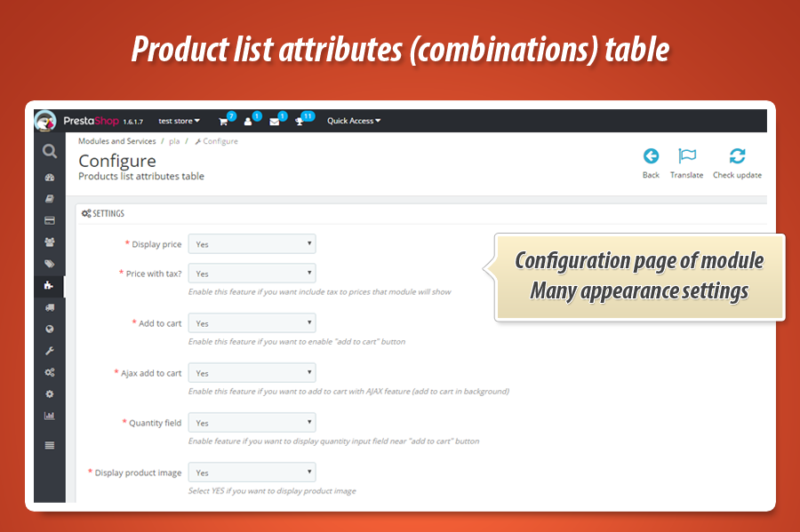The height and width of the screenshot is (532, 800).
Task: Click Check update
Action: pos(737,163)
